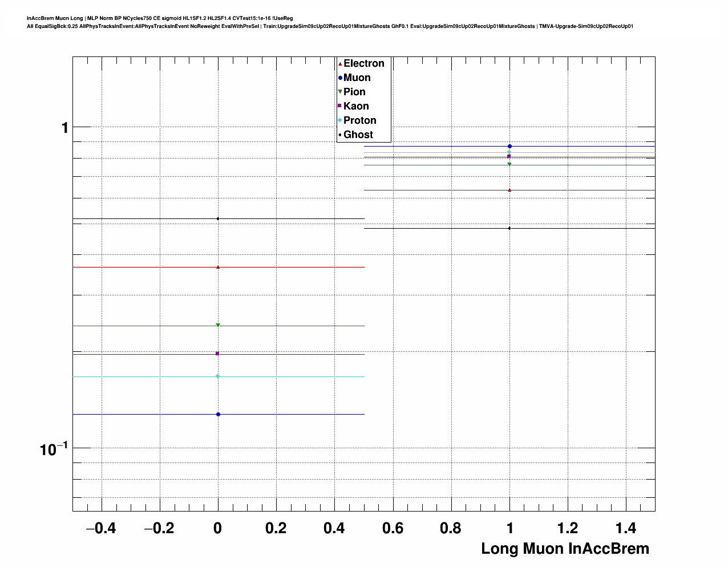Viewport: 728px width, 568px height.
Task: Click the red Electron data point at x=1
Action: (509, 190)
